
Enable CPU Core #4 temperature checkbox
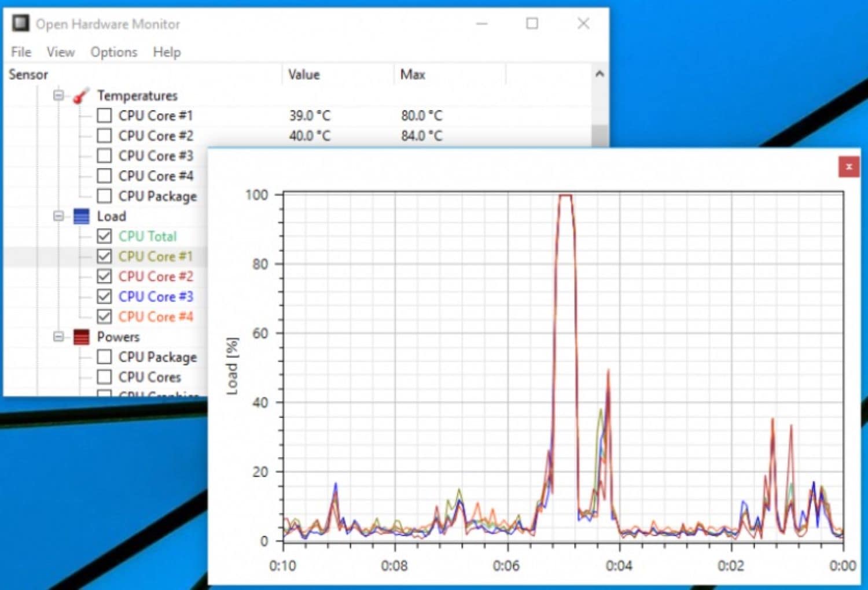tap(104, 176)
